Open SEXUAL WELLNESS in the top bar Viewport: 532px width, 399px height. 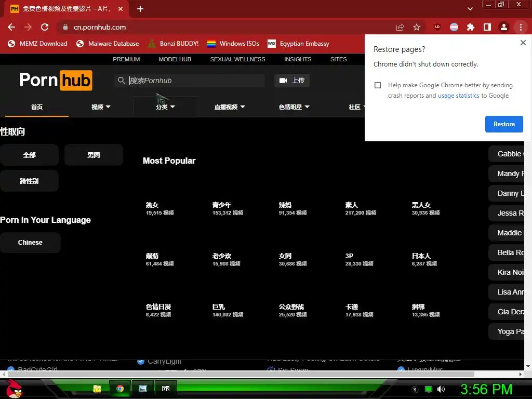click(237, 59)
